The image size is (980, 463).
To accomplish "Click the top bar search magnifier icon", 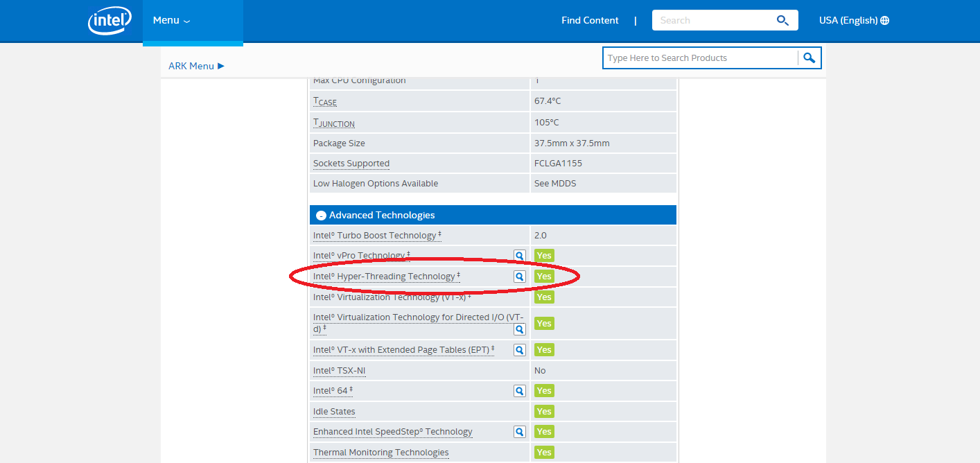I will point(782,20).
